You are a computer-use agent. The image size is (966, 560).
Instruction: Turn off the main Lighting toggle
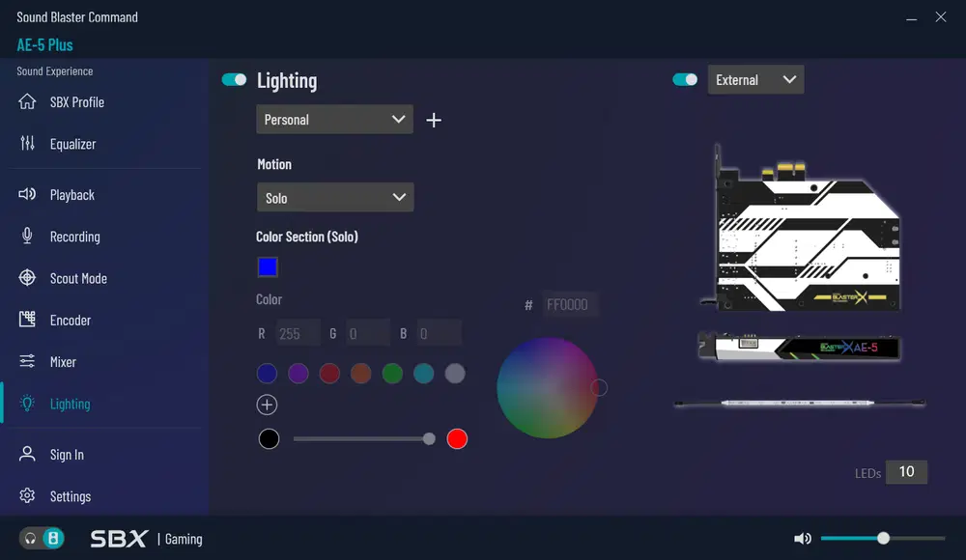point(234,79)
